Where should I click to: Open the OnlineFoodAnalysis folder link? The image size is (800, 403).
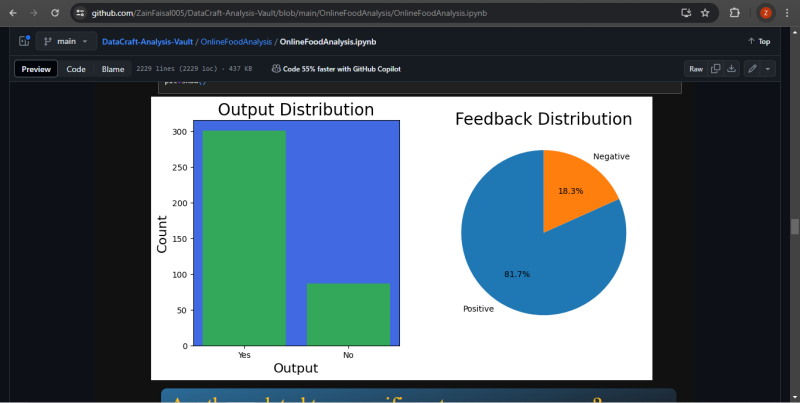[236, 41]
